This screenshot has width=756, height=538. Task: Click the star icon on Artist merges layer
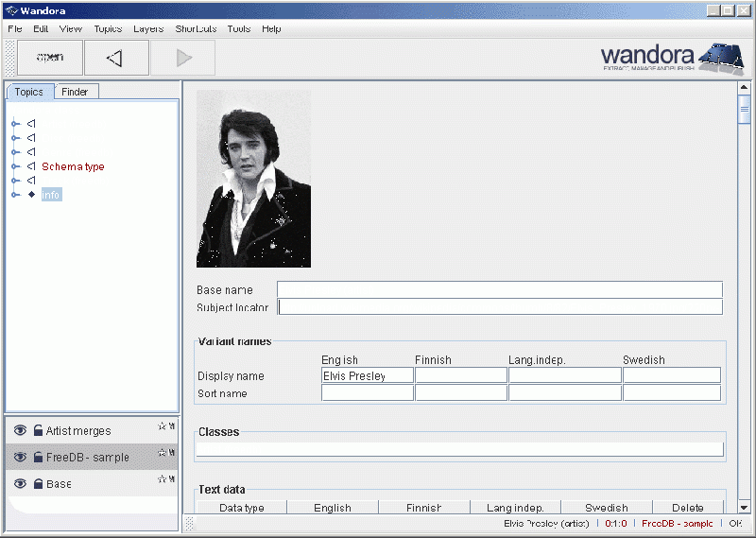(162, 426)
